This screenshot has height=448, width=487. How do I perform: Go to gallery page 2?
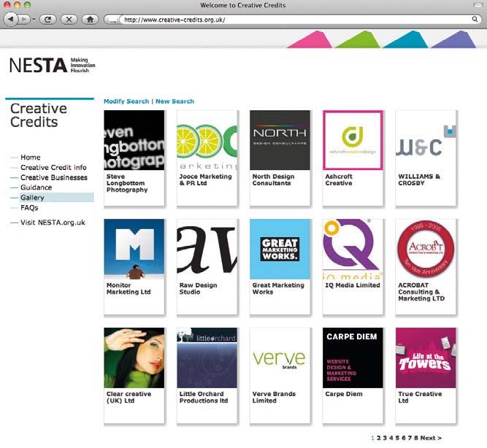coord(379,438)
